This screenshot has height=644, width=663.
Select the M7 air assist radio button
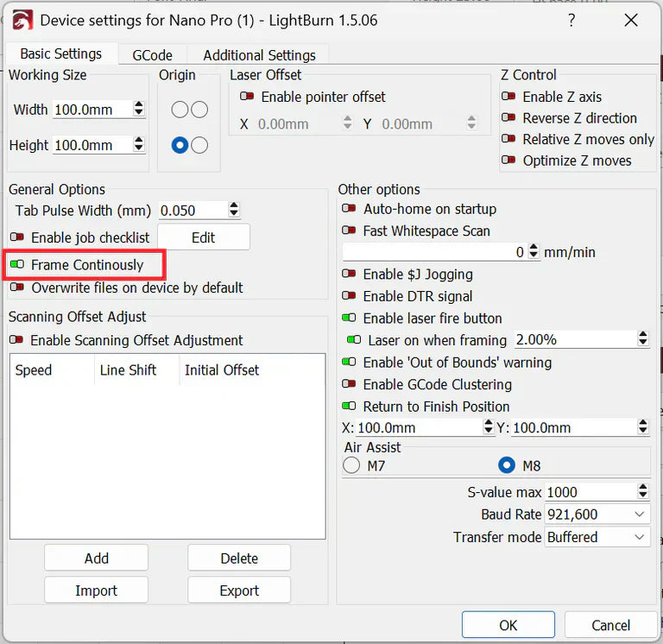pos(352,466)
